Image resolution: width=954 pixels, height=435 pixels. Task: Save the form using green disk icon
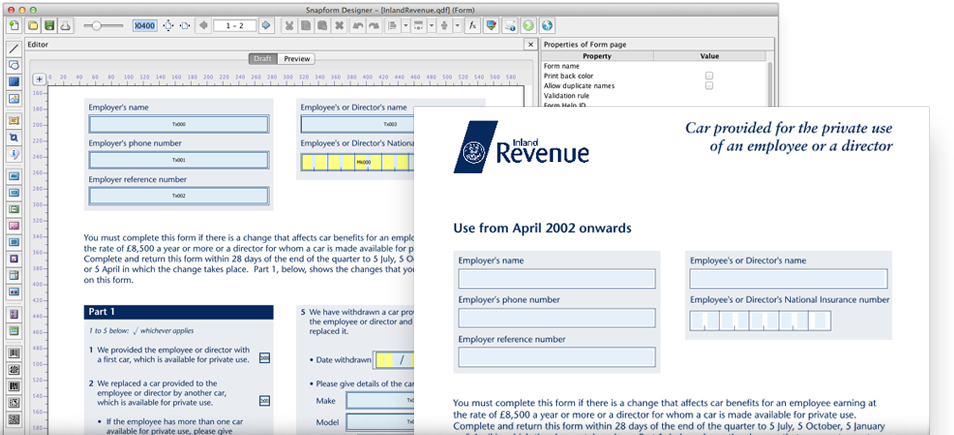click(49, 26)
